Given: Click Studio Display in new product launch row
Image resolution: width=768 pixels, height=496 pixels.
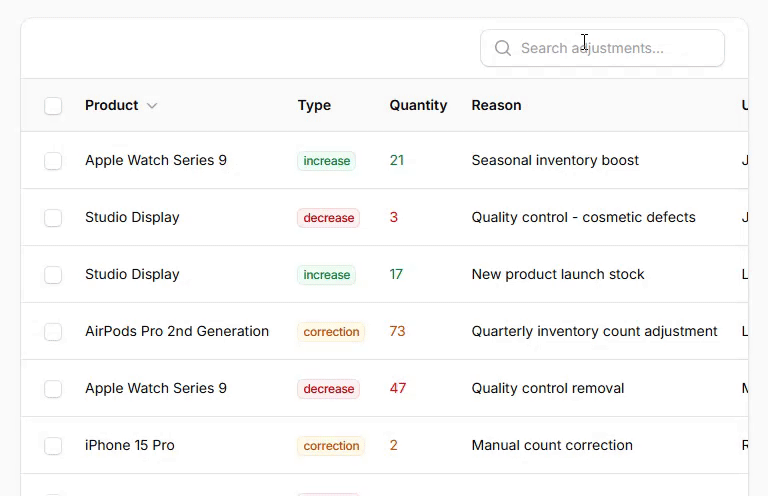Looking at the screenshot, I should click(x=132, y=274).
